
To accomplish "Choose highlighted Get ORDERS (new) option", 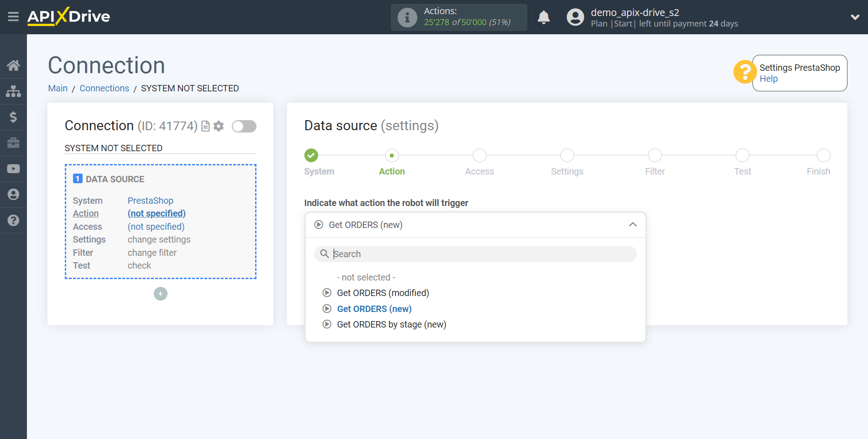I will [374, 309].
